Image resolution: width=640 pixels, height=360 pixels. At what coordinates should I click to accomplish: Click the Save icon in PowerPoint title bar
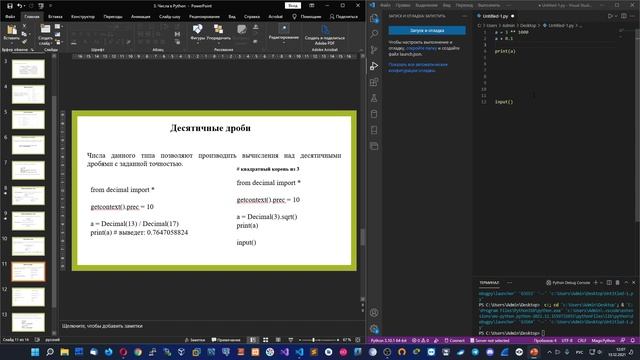click(10, 6)
